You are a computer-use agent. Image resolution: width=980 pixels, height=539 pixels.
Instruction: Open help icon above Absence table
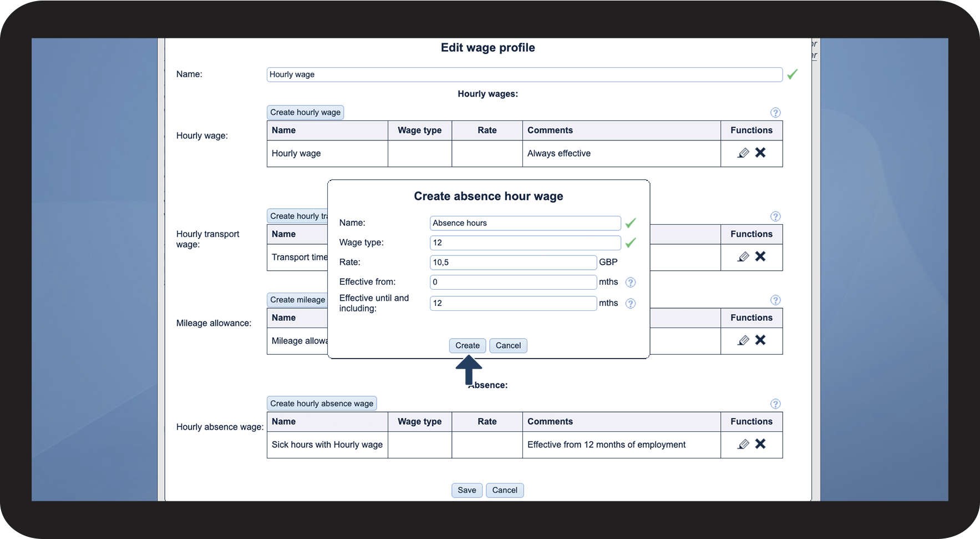tap(775, 404)
